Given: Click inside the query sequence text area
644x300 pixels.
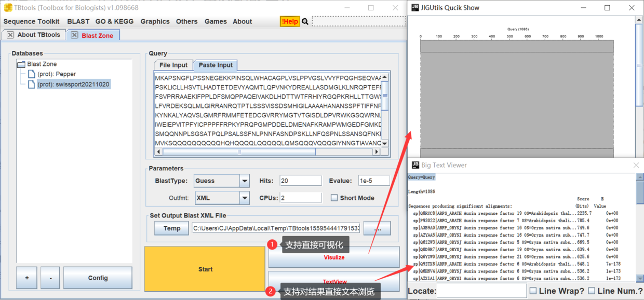Looking at the screenshot, I should 267,110.
